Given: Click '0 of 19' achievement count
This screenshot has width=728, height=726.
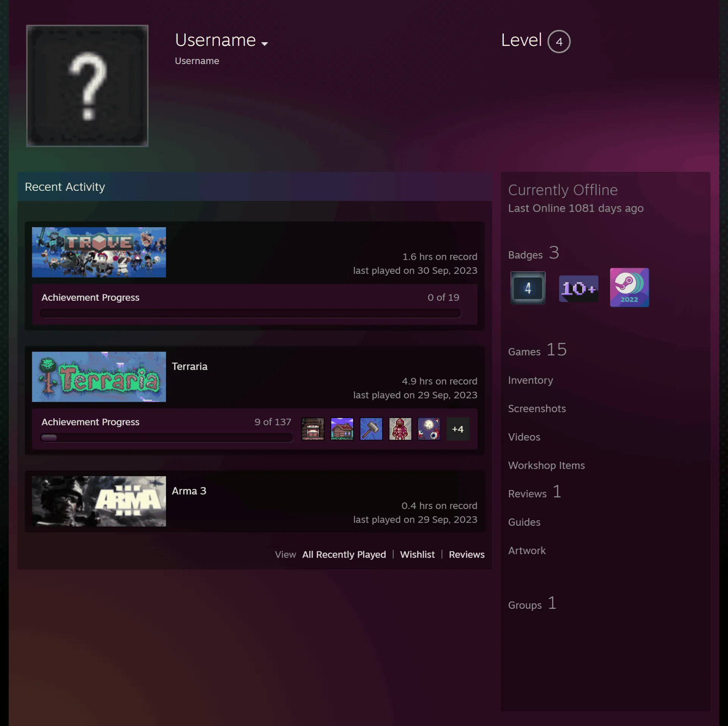Looking at the screenshot, I should tap(443, 297).
